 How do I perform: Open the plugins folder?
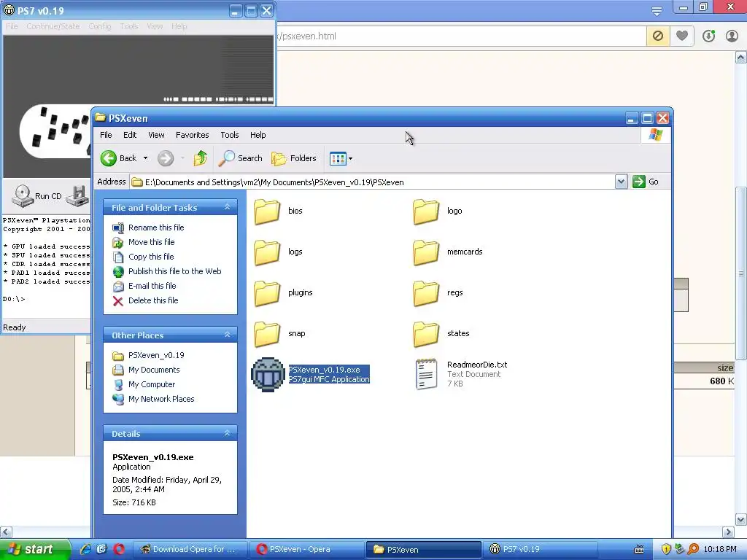tap(267, 293)
